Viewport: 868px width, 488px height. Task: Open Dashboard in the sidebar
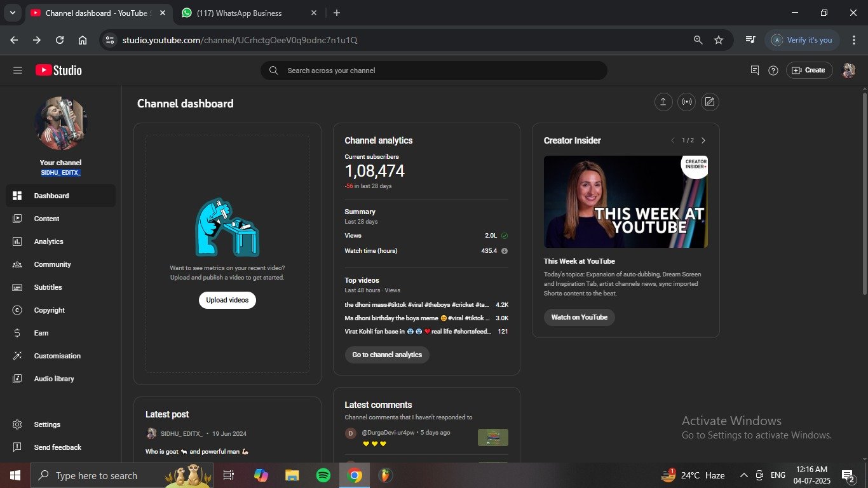coord(60,196)
